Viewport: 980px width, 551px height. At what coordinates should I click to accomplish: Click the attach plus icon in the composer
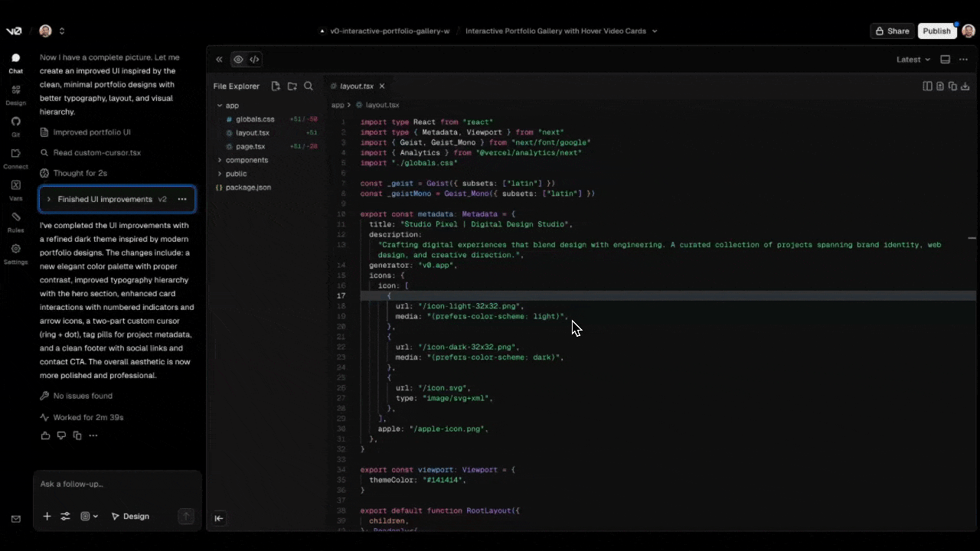[47, 516]
